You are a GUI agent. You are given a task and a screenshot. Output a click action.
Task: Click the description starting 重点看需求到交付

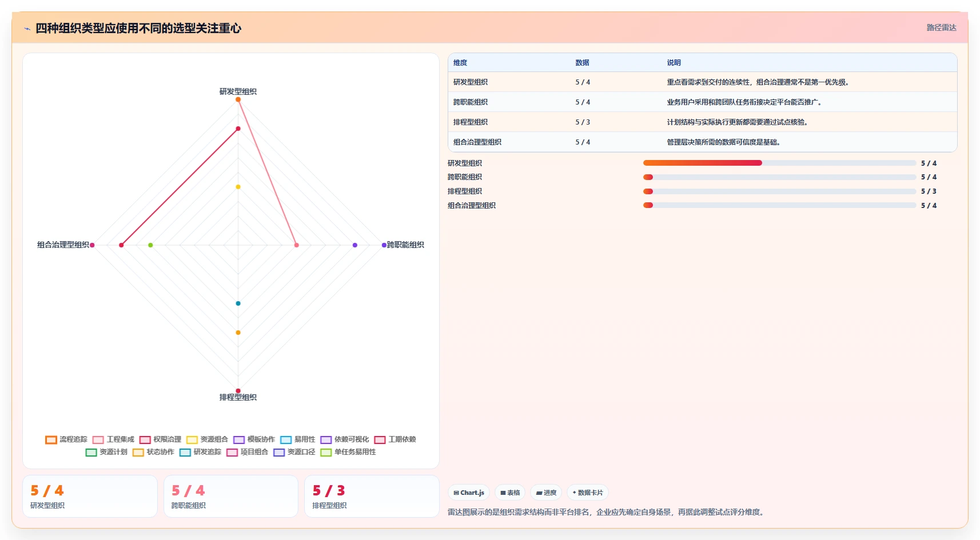pyautogui.click(x=759, y=82)
